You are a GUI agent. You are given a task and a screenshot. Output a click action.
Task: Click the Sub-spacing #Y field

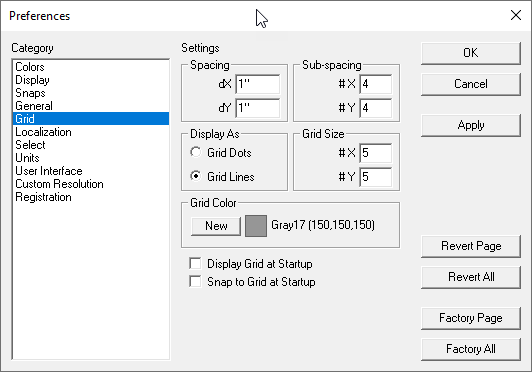[376, 108]
